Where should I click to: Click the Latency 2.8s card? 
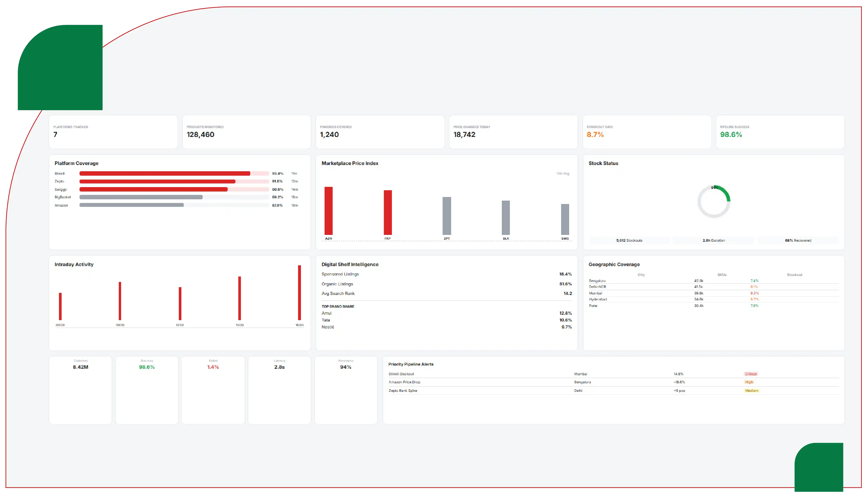[x=279, y=390]
